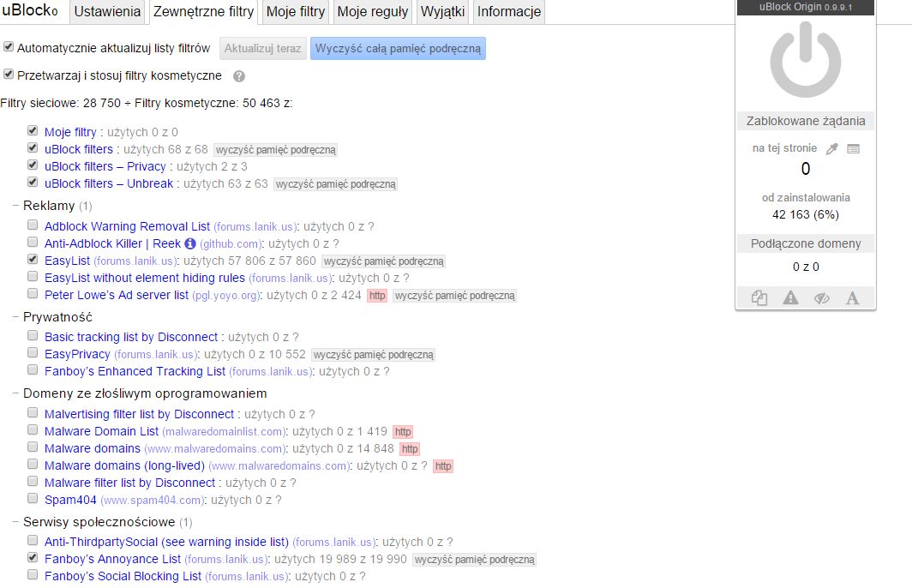This screenshot has height=588, width=912.
Task: Open Malvertising filter list by Disconnect link
Action: [x=139, y=415]
